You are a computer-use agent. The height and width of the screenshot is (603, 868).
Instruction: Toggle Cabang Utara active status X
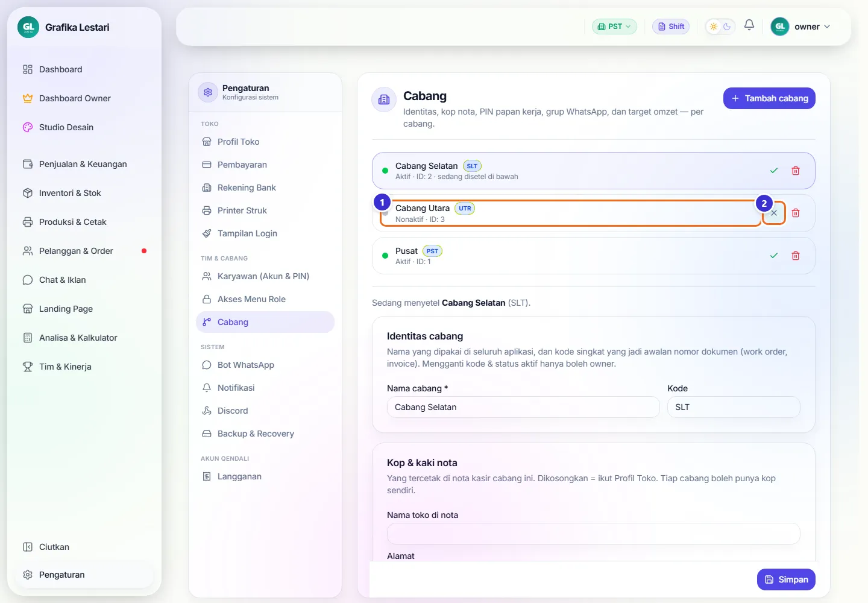point(774,213)
